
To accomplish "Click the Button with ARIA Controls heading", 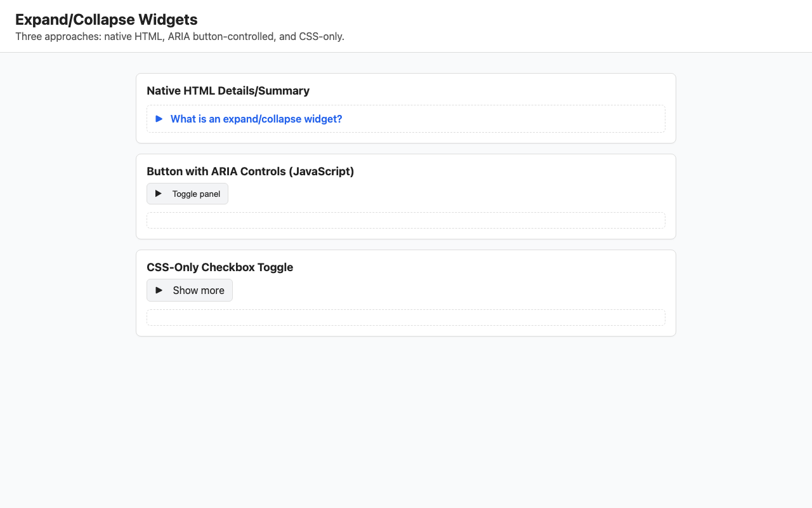I will (250, 171).
